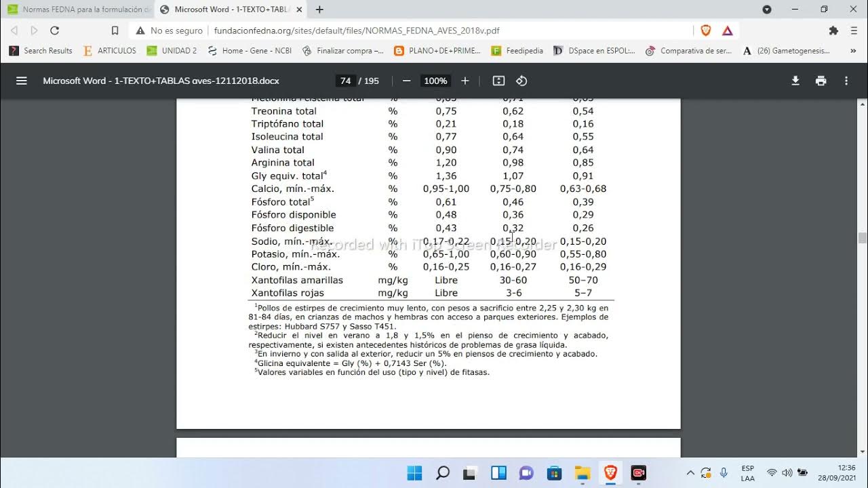Open Finalizar compra bookmark

[x=344, y=51]
